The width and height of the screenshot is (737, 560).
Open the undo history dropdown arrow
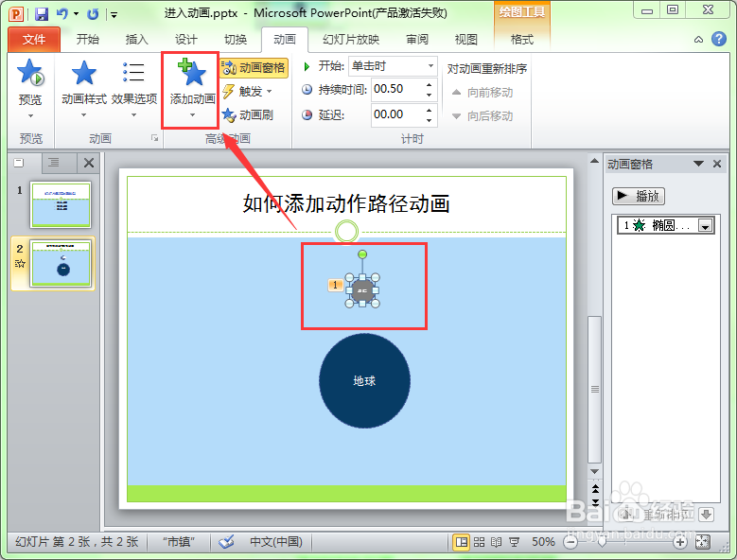coord(76,13)
